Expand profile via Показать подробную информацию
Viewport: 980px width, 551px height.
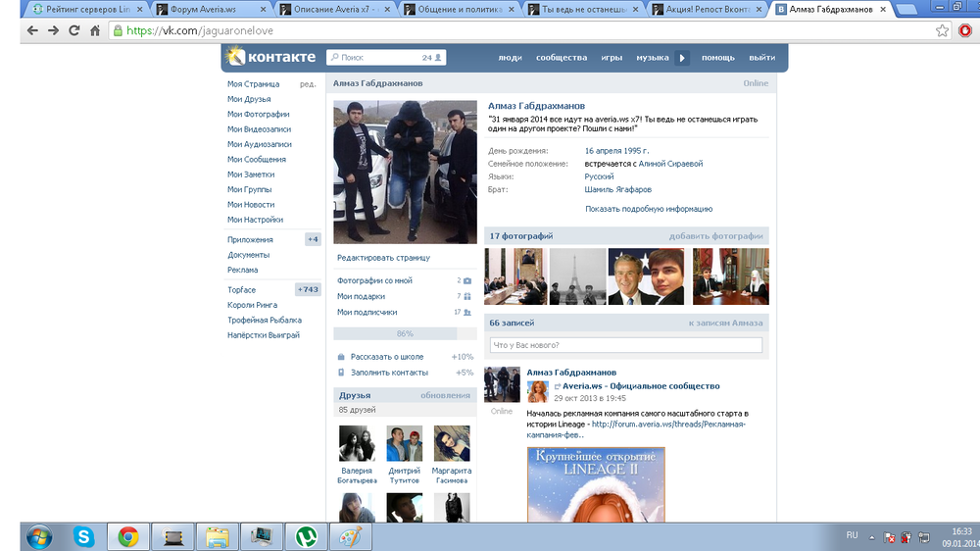click(648, 209)
